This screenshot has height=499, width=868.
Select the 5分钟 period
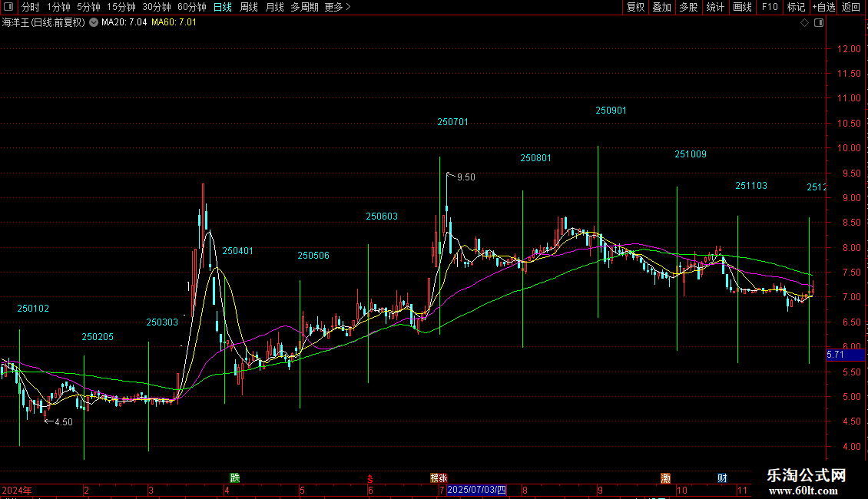point(88,7)
